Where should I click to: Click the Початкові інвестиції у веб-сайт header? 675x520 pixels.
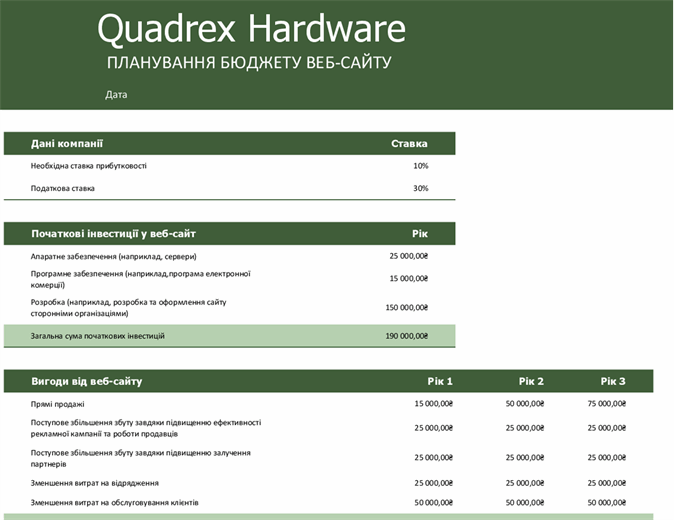point(113,234)
